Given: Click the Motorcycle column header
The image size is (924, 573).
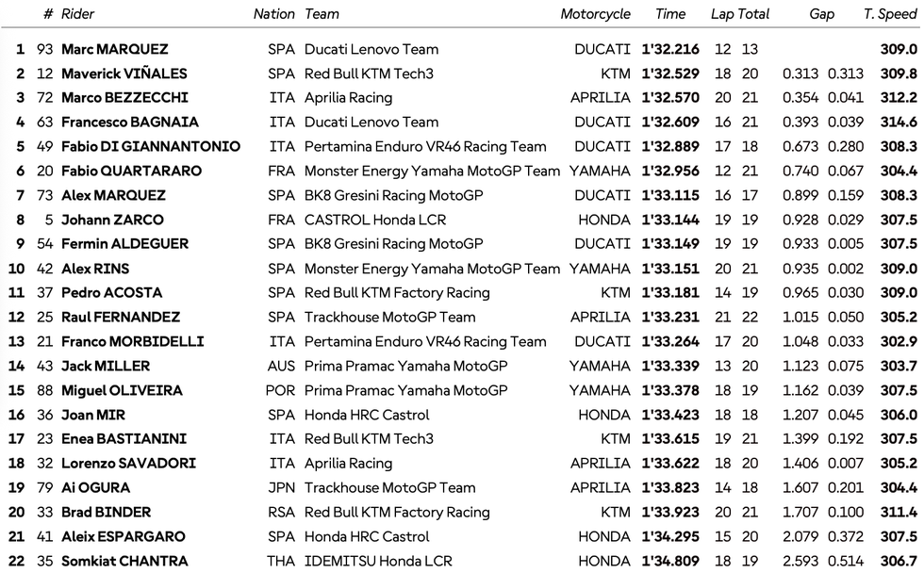Looking at the screenshot, I should click(595, 14).
